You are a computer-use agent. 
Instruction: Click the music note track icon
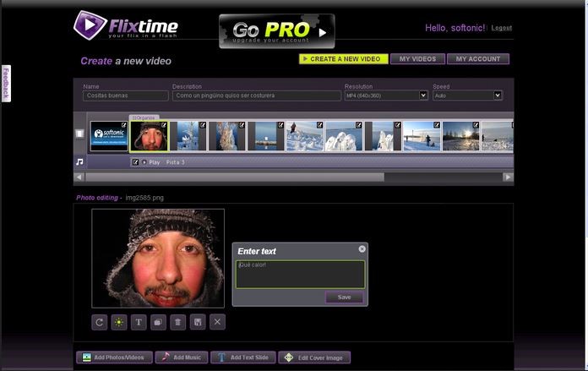click(x=79, y=161)
